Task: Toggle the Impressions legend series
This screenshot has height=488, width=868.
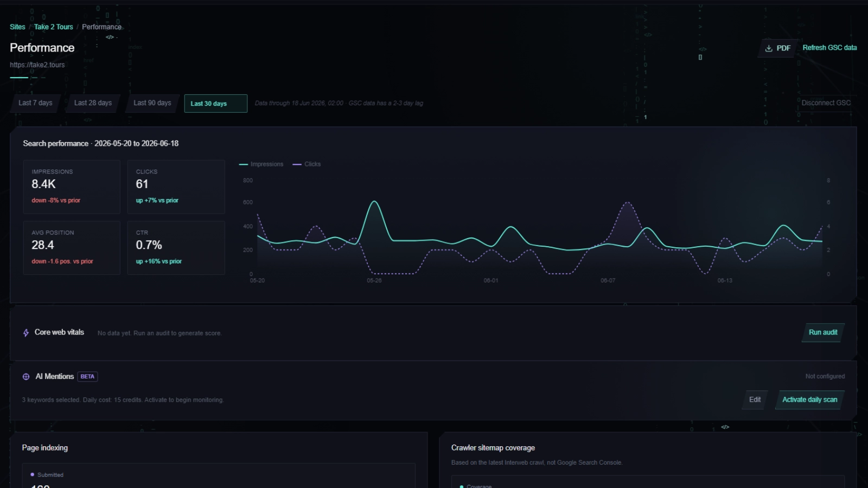Action: pos(261,164)
